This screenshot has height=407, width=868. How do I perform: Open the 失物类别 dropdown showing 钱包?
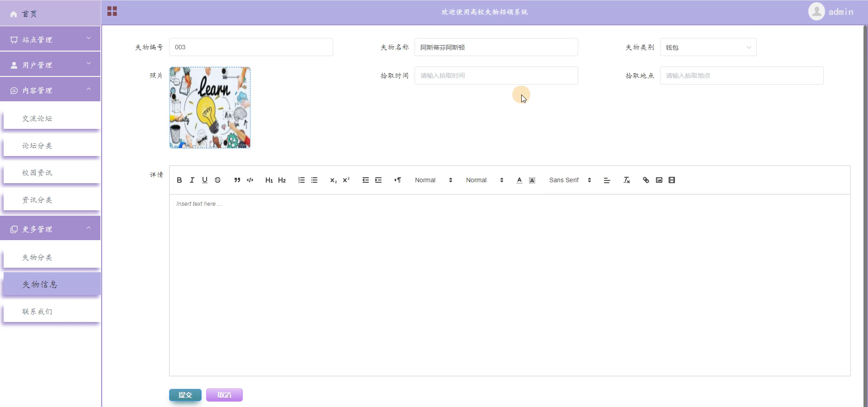coord(708,47)
